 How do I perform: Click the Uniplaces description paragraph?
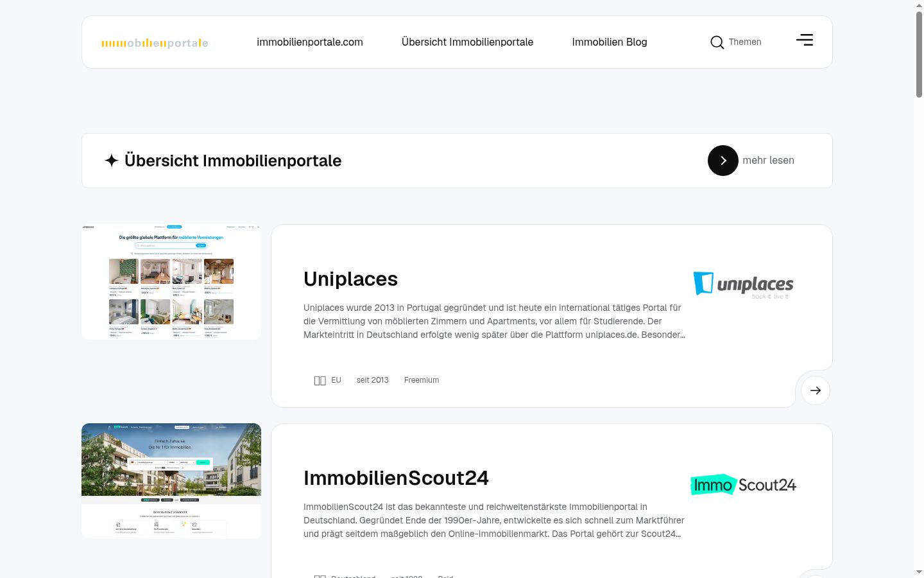tap(495, 321)
